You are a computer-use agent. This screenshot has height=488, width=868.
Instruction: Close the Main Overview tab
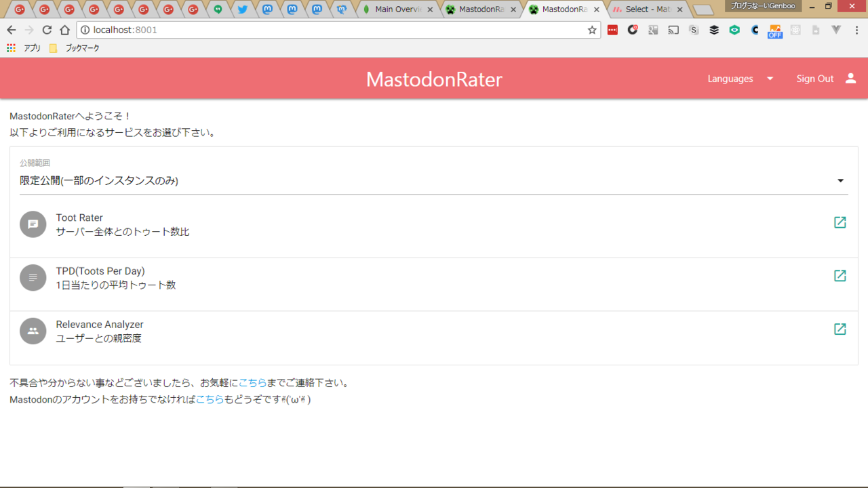click(x=430, y=9)
